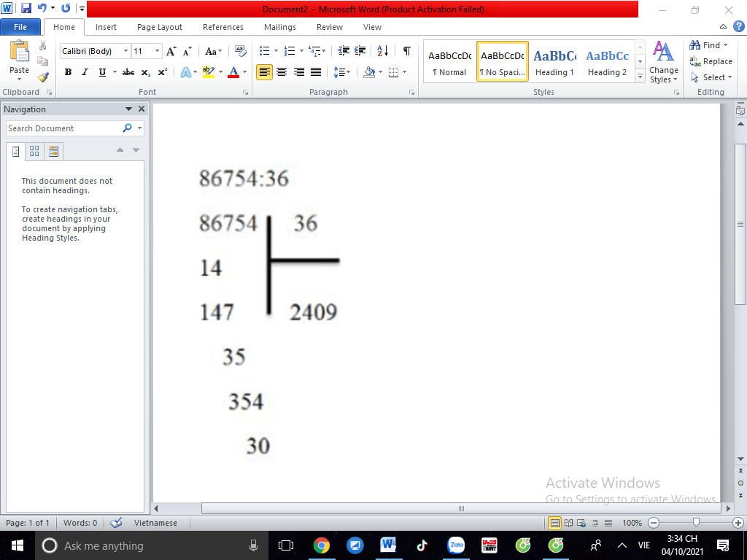Viewport: 747px width, 560px height.
Task: Open Word Help question mark
Action: click(x=738, y=27)
